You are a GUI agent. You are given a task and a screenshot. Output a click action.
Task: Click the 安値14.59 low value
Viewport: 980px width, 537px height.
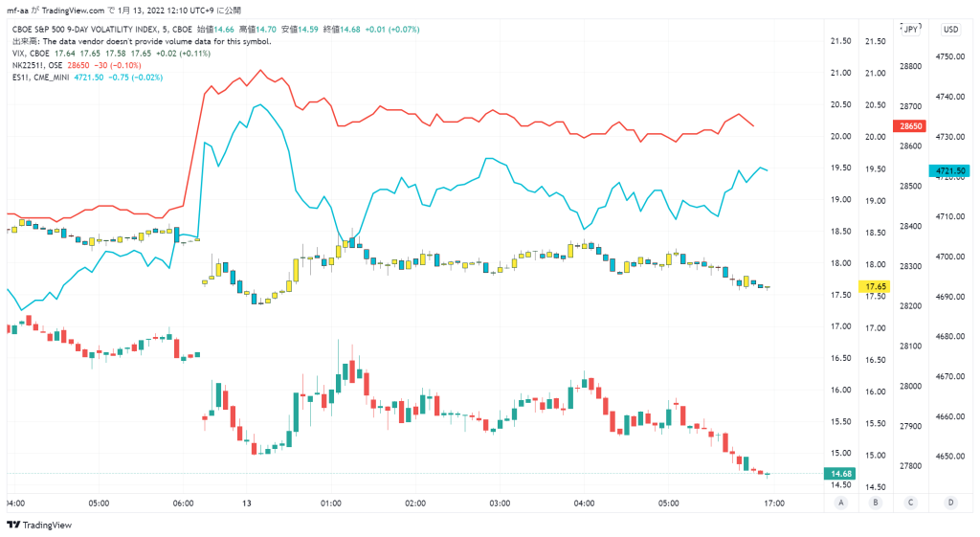point(300,30)
